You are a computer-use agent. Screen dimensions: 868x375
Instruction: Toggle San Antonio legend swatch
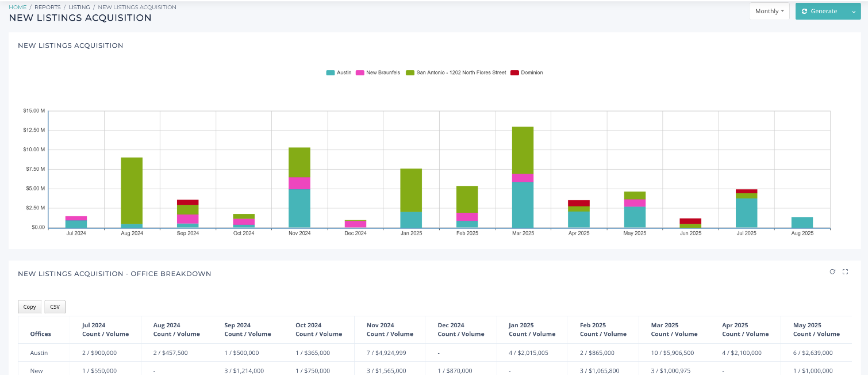[x=410, y=72]
